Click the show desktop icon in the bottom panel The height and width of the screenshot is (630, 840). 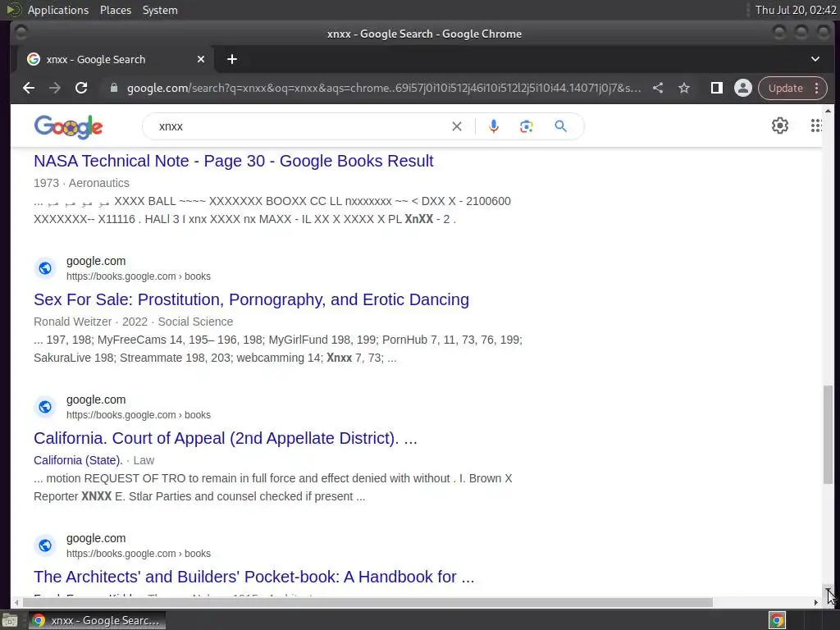(x=10, y=620)
